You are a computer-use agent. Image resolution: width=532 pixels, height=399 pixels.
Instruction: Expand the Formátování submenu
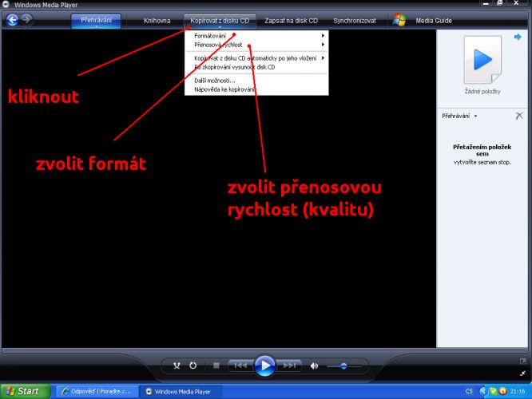pyautogui.click(x=256, y=36)
